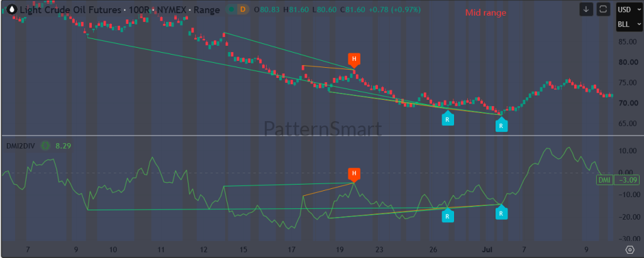The image size is (644, 258).
Task: Click the 12 date label on the time axis
Action: pos(204,249)
